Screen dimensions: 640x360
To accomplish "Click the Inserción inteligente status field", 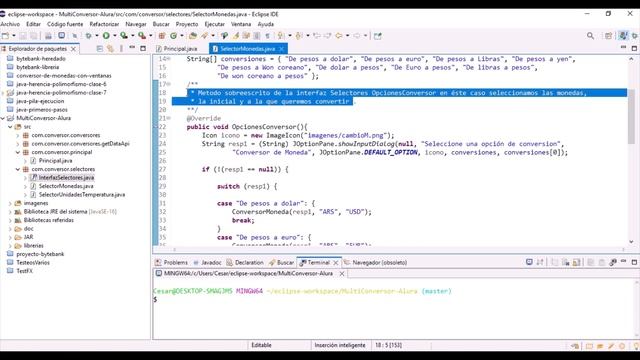I will click(x=340, y=345).
